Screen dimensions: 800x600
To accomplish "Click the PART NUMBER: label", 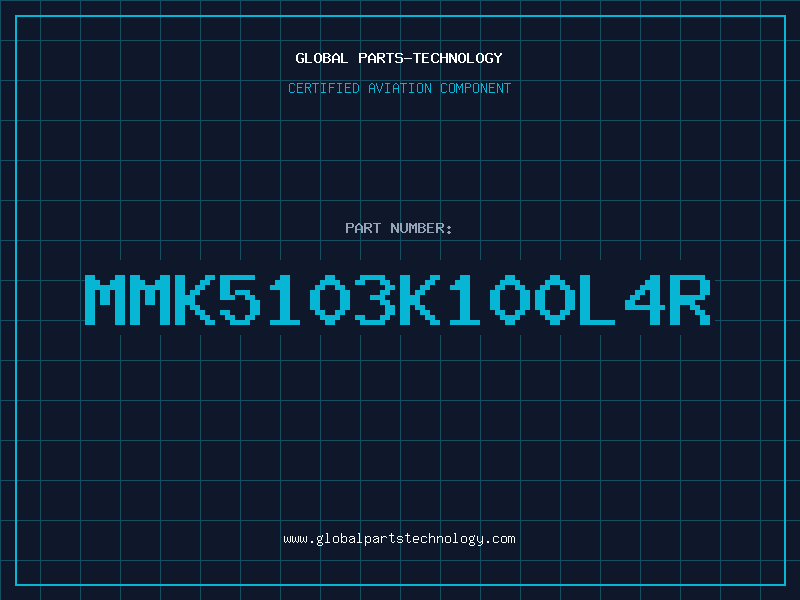I will pos(398,228).
